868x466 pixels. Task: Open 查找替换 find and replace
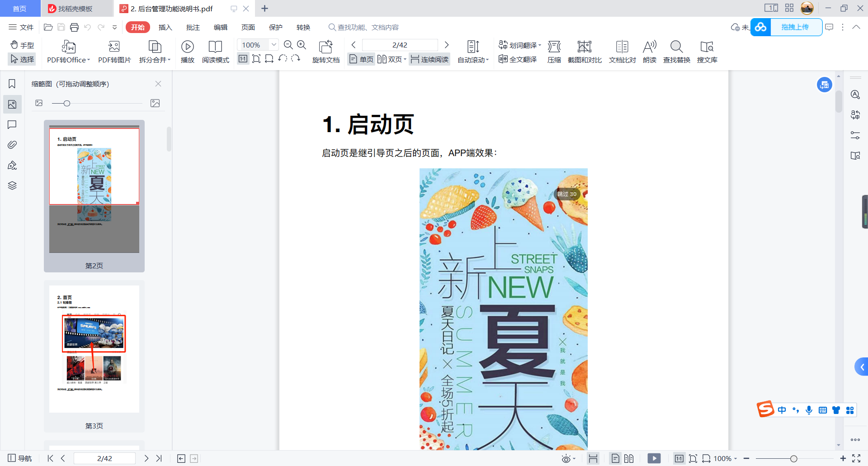pyautogui.click(x=676, y=51)
